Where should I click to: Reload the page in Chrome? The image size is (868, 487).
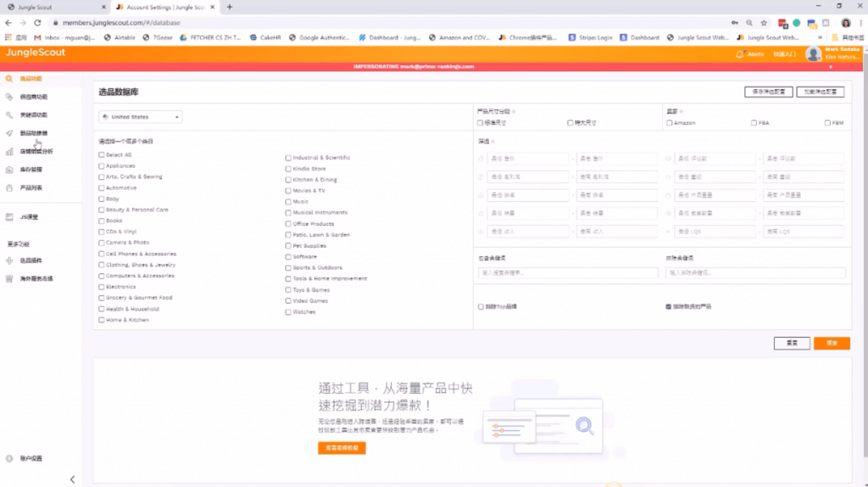click(37, 23)
